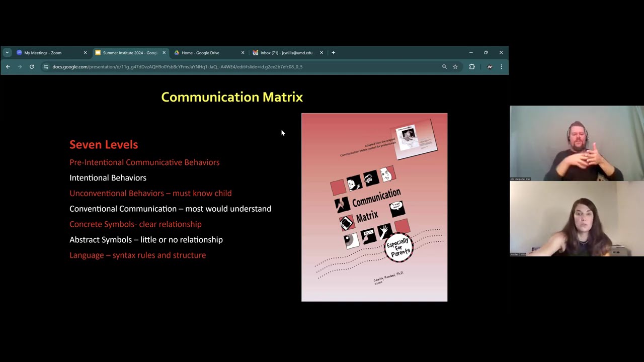The width and height of the screenshot is (644, 362).
Task: Open a new browser tab
Action: [333, 52]
